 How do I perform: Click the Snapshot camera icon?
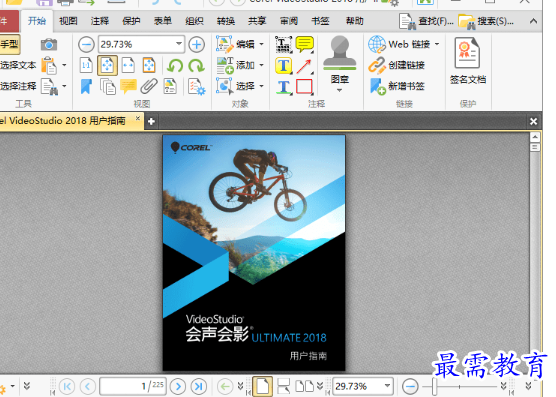(49, 45)
